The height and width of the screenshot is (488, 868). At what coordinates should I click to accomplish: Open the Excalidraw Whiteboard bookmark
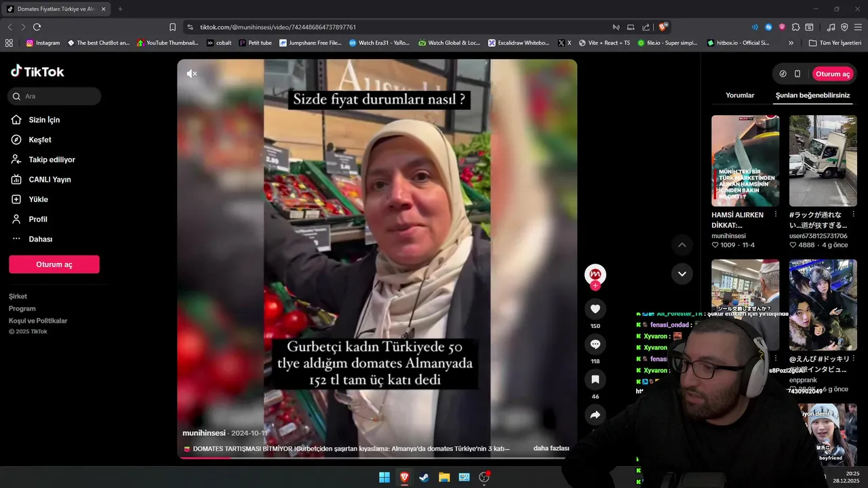[x=519, y=43]
